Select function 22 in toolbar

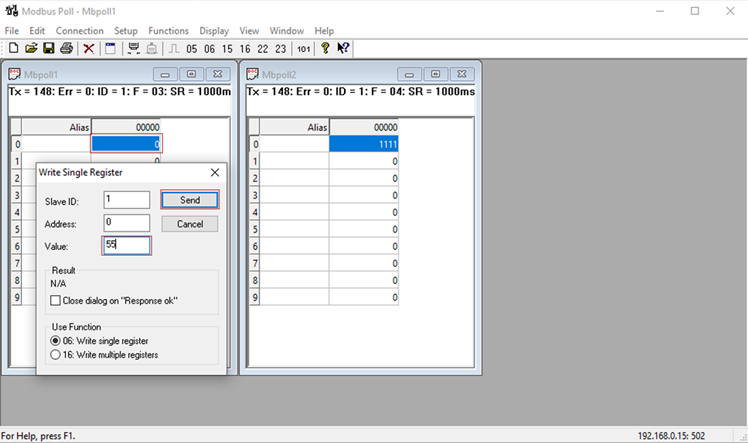tap(263, 49)
